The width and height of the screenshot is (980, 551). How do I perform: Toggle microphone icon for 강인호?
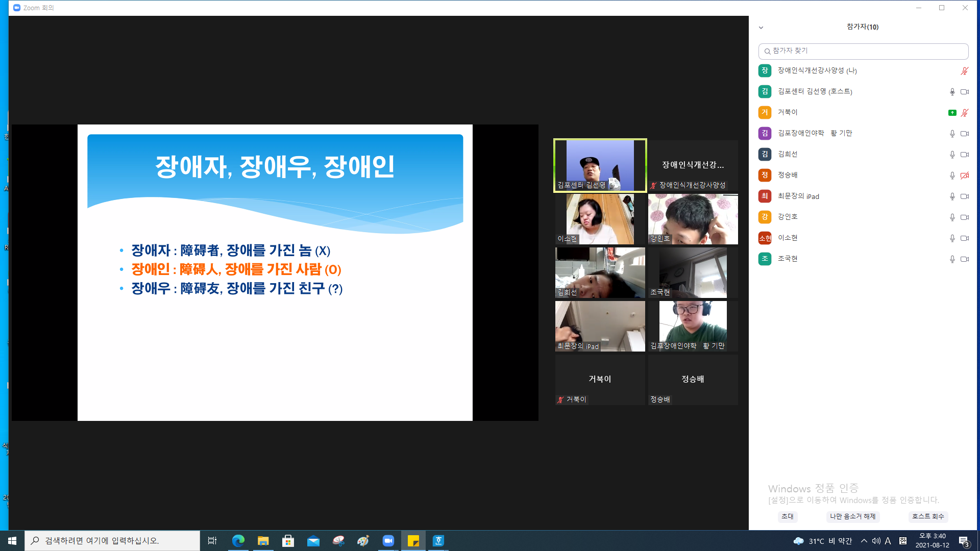(x=952, y=217)
